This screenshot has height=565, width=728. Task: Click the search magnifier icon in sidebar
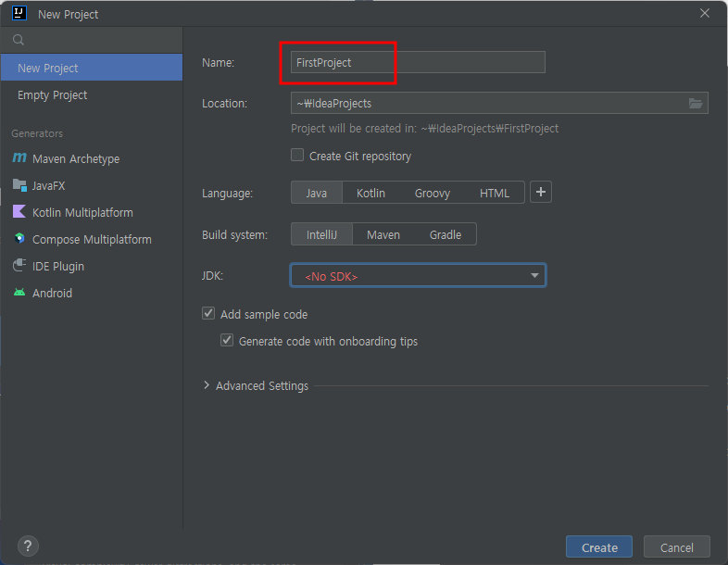tap(19, 40)
